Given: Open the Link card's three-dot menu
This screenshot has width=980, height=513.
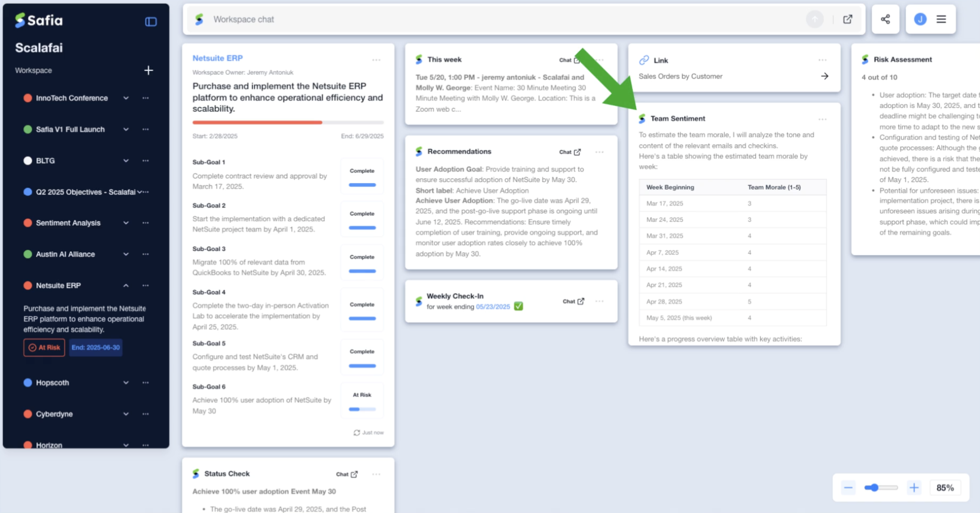Looking at the screenshot, I should click(x=822, y=60).
